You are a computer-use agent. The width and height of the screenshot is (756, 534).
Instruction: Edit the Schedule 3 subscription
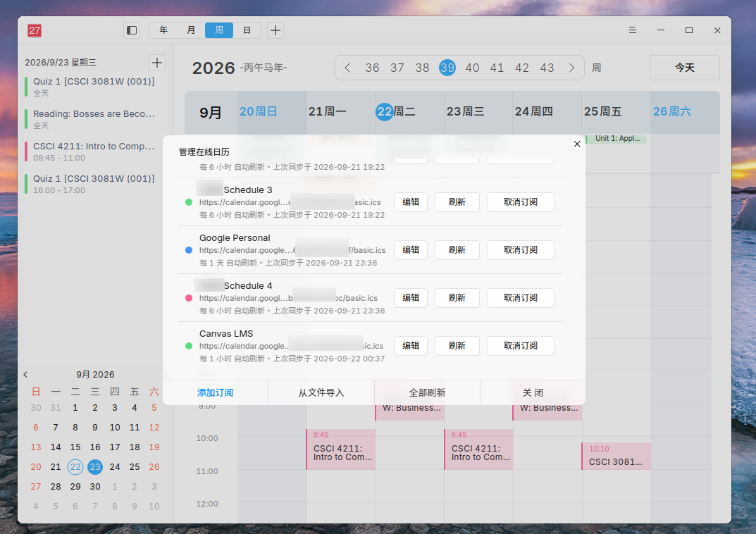411,202
